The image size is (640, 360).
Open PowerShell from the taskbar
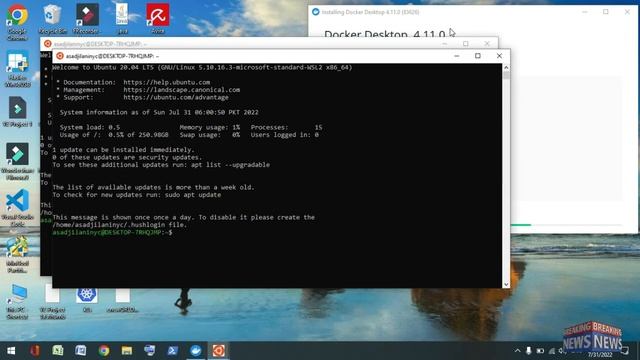(x=172, y=351)
